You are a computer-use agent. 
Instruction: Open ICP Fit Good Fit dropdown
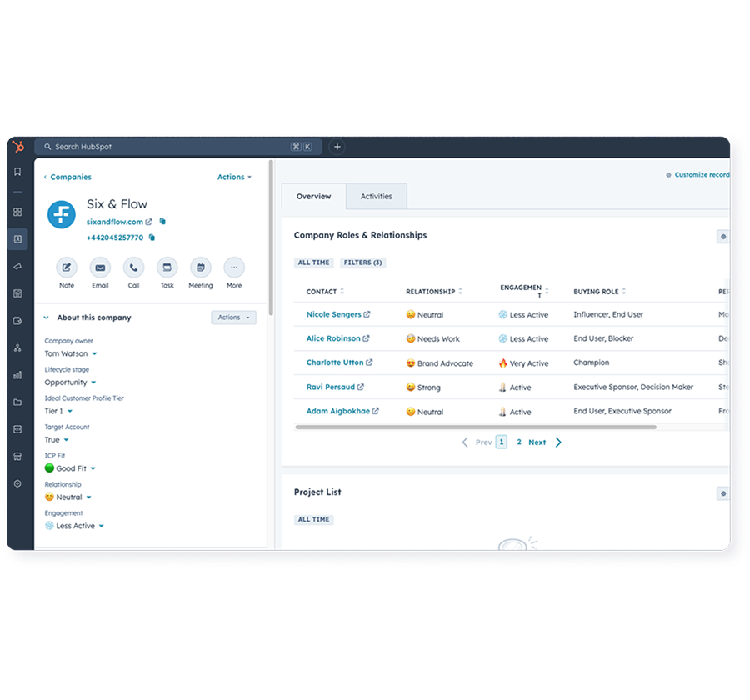click(70, 468)
